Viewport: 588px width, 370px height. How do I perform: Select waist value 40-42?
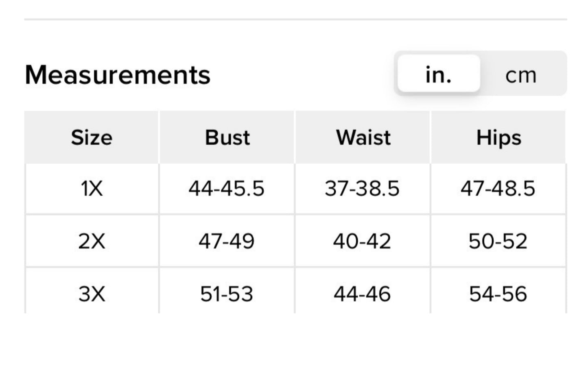362,241
